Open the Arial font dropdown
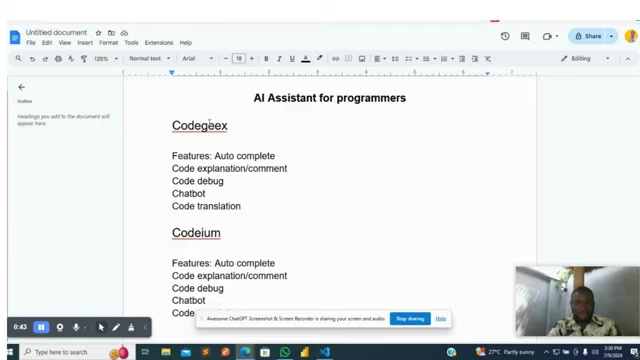This screenshot has width=640, height=360. (x=198, y=58)
